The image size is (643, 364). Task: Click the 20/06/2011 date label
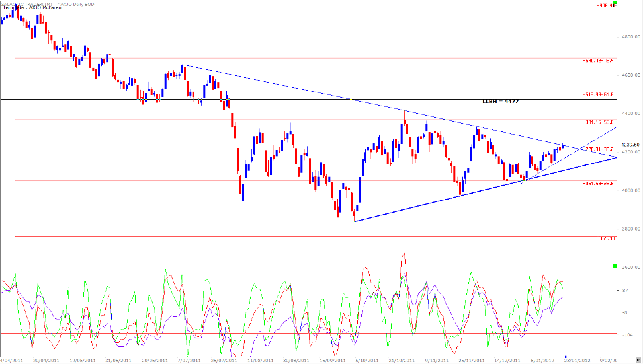pos(155,361)
